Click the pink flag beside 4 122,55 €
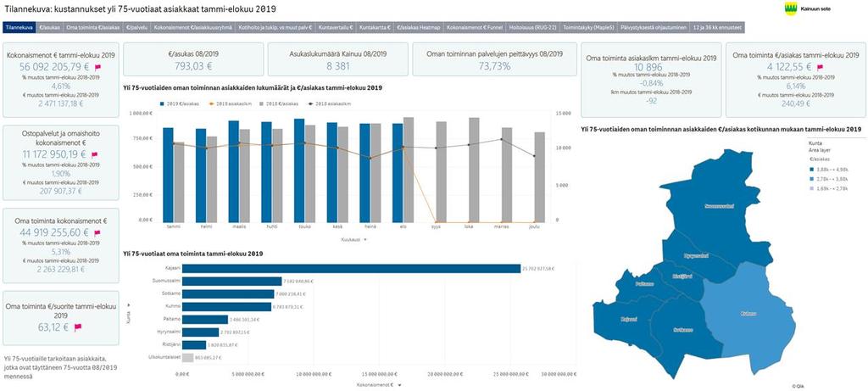Viewport: 868px width, 391px height. 820,67
